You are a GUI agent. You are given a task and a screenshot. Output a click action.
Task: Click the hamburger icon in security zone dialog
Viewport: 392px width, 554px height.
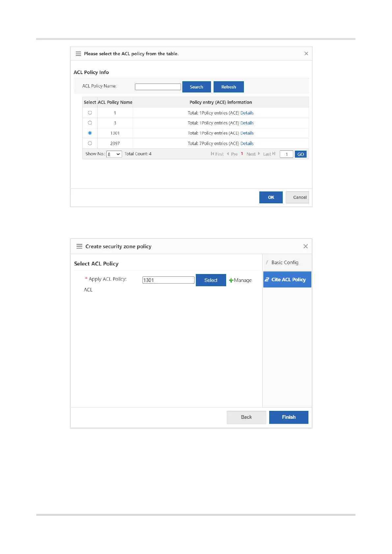[79, 246]
